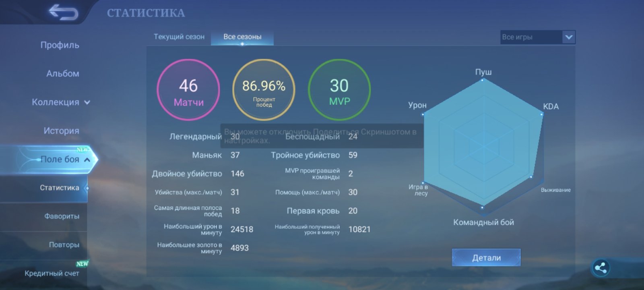This screenshot has width=644, height=290.
Task: Open the Альбом section
Action: pos(62,74)
